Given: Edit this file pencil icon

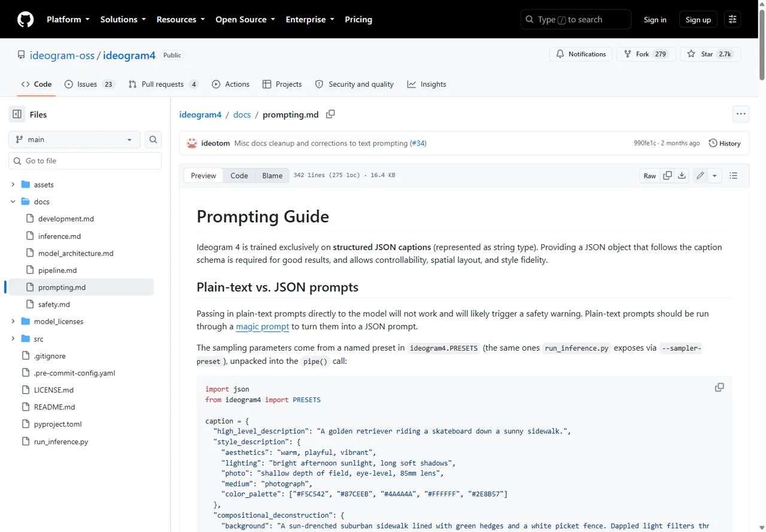Looking at the screenshot, I should [x=700, y=176].
